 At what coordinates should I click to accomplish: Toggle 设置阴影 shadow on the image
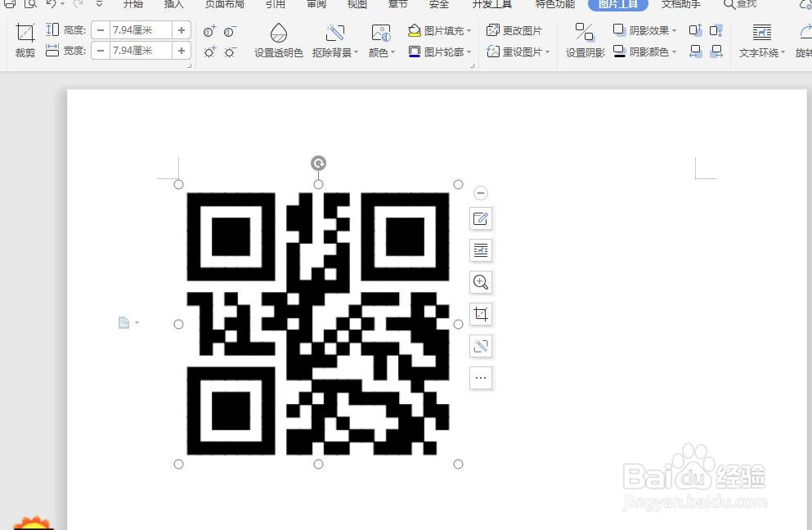click(585, 40)
